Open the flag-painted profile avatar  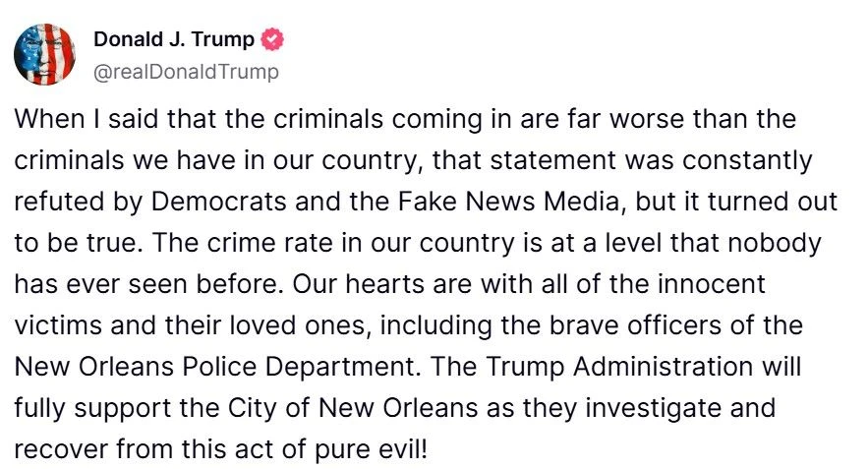pos(44,54)
